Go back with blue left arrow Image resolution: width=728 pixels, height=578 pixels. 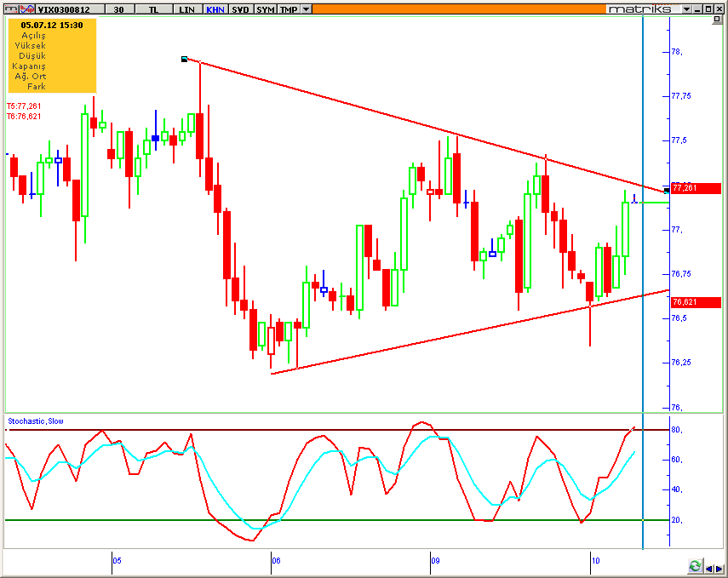click(x=709, y=569)
